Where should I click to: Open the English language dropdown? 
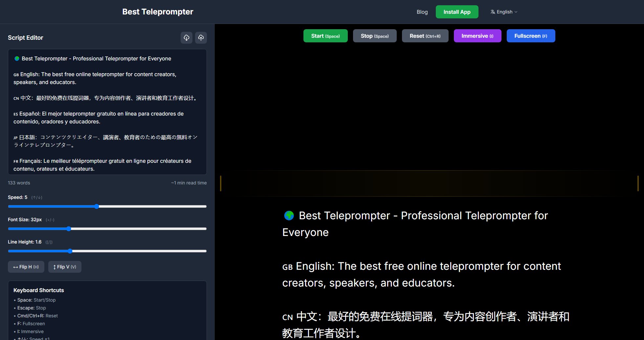pos(504,12)
